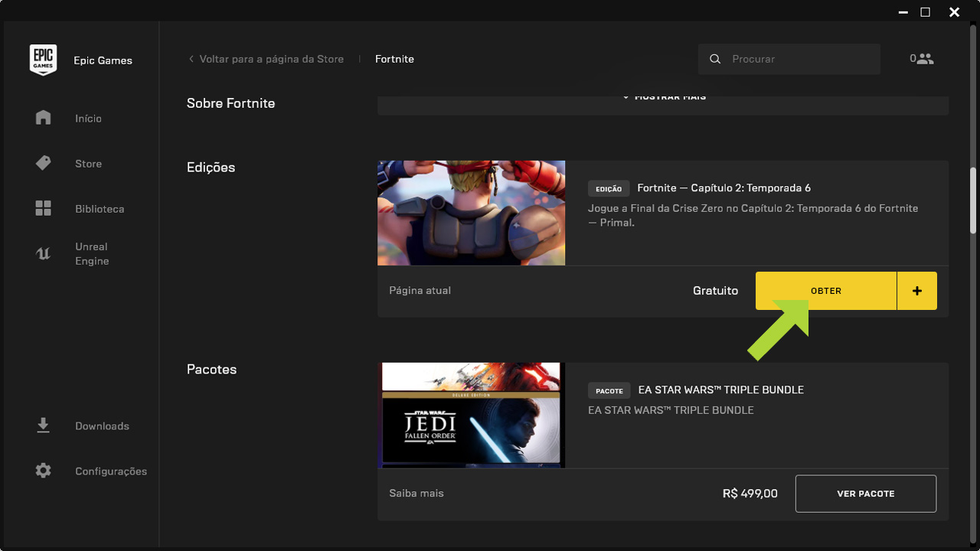Click the Pacote badge label
The width and height of the screenshot is (980, 551).
click(609, 390)
